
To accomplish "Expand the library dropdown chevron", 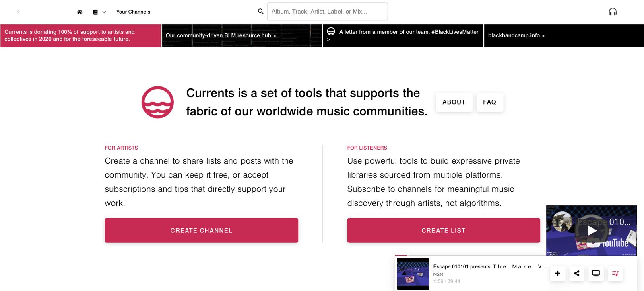I will pyautogui.click(x=104, y=12).
